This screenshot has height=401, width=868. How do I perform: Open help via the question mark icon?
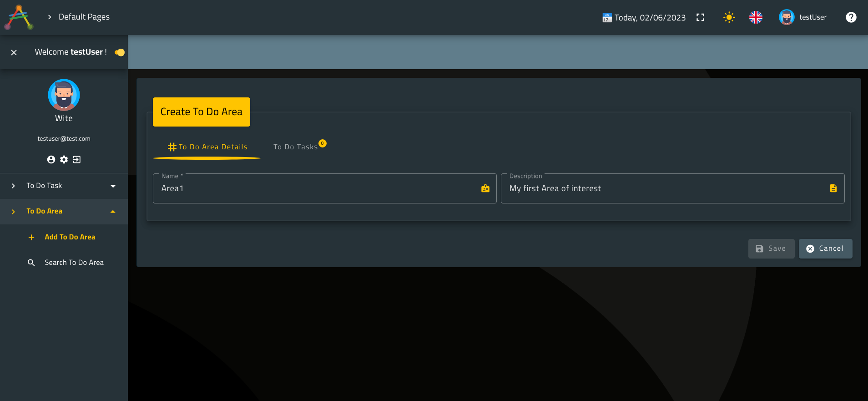851,17
